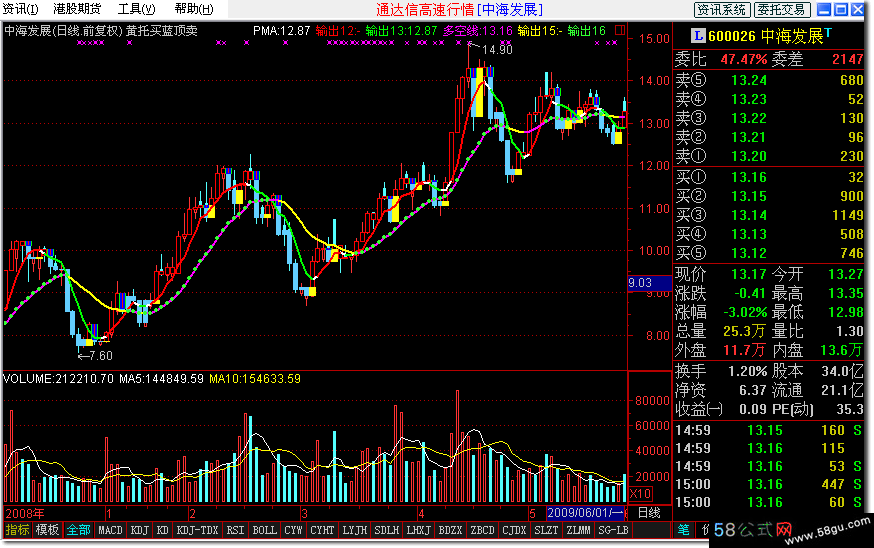The width and height of the screenshot is (874, 548).
Task: Switch to the LYJH indicator
Action: click(355, 530)
